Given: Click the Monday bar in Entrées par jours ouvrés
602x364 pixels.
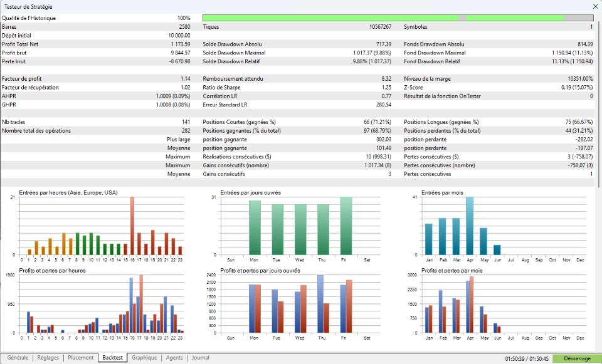Looking at the screenshot, I should point(255,228).
